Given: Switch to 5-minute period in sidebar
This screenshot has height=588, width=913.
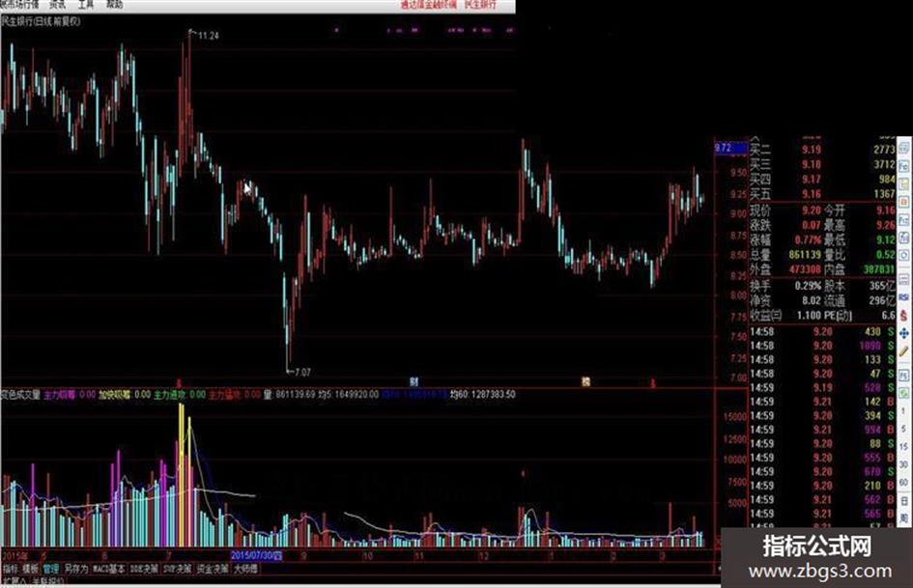Looking at the screenshot, I should click(x=903, y=429).
